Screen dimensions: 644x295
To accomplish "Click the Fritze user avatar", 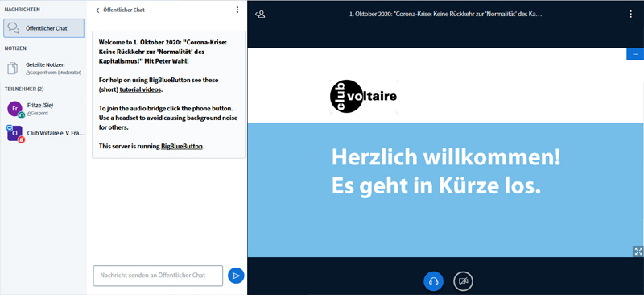I will (x=14, y=109).
